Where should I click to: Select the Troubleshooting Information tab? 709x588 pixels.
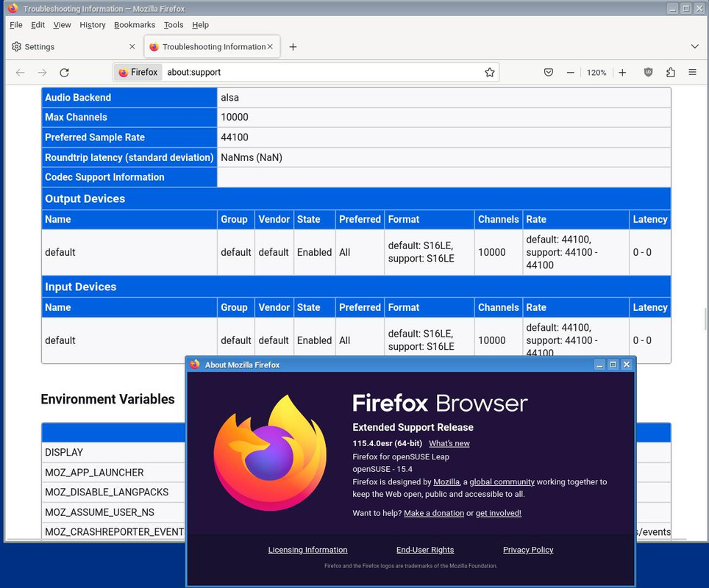(212, 46)
